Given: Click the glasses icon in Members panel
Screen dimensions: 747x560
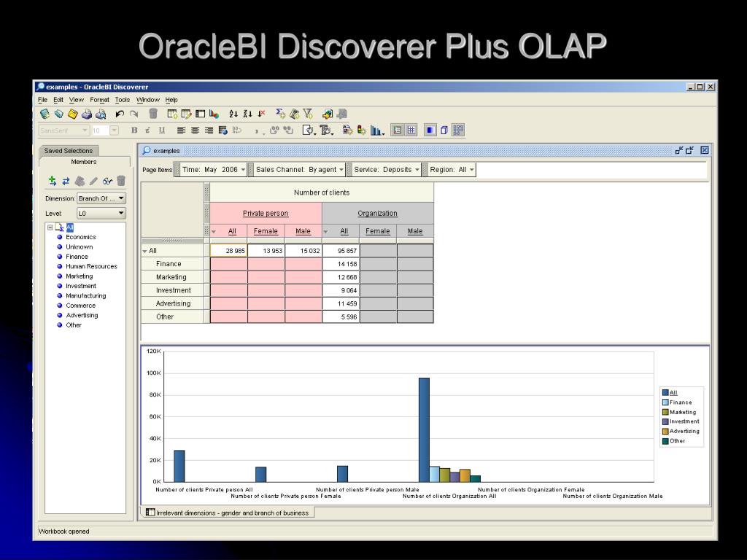Looking at the screenshot, I should coord(107,181).
